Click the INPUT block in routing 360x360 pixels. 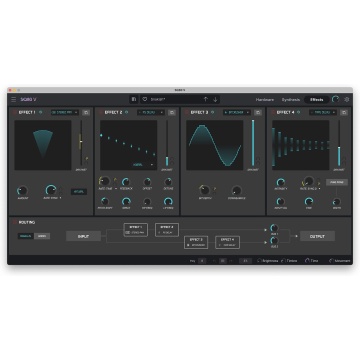coord(83,236)
